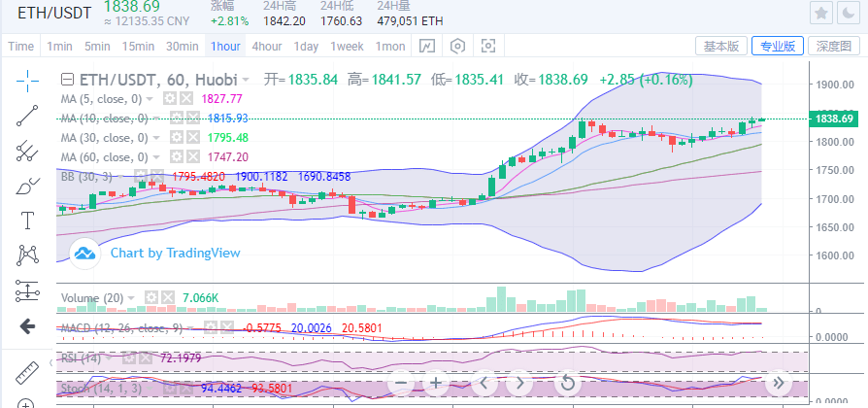Click the reset chart view button
The height and width of the screenshot is (408, 868).
tap(567, 383)
